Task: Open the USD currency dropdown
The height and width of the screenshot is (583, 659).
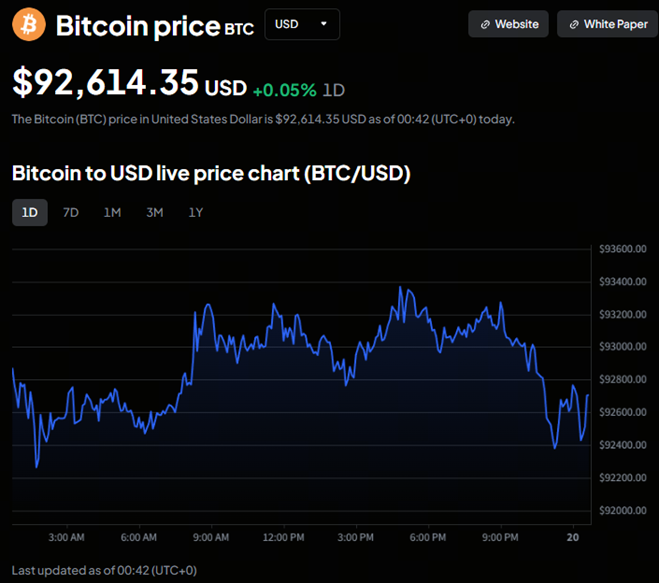Action: point(301,24)
